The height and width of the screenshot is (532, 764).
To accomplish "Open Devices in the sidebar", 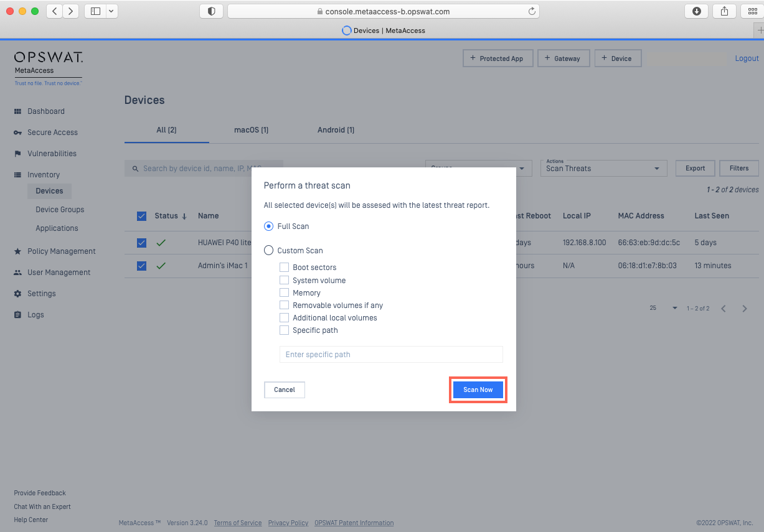I will coord(49,191).
